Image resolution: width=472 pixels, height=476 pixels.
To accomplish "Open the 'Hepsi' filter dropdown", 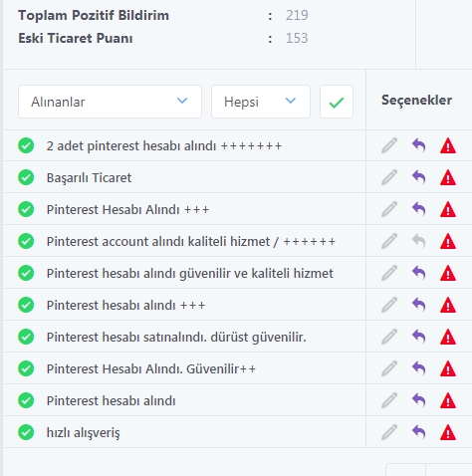I will pos(261,102).
